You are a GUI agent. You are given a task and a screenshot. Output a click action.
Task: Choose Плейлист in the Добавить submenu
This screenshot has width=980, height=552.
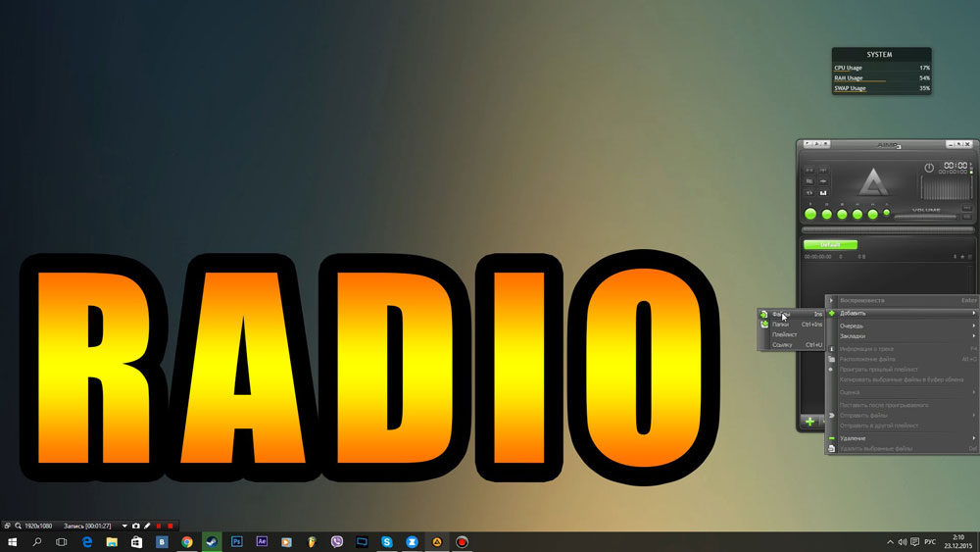click(x=791, y=334)
